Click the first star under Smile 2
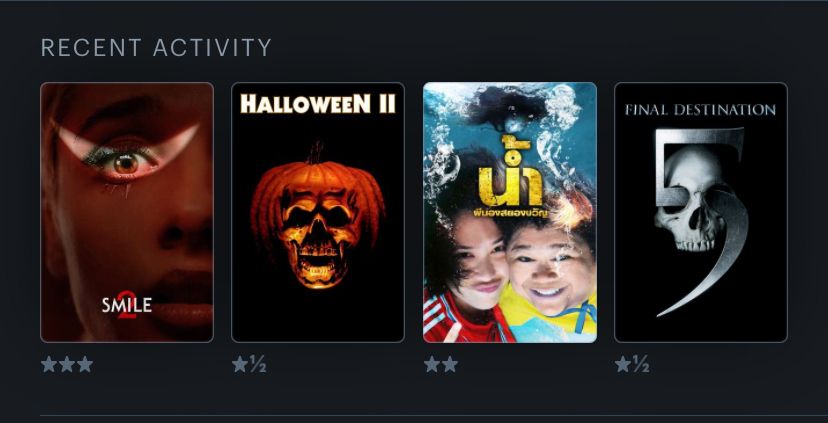The image size is (828, 423). [x=49, y=364]
